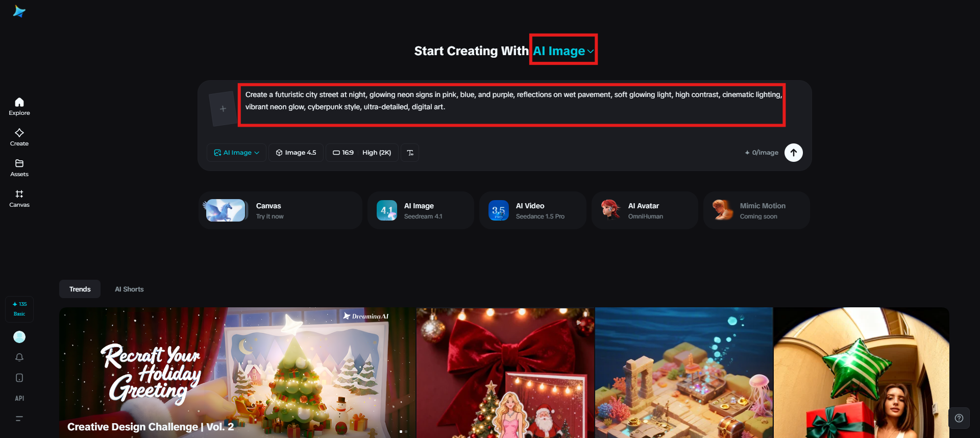The width and height of the screenshot is (980, 438).
Task: Select the Trends tab
Action: [80, 289]
